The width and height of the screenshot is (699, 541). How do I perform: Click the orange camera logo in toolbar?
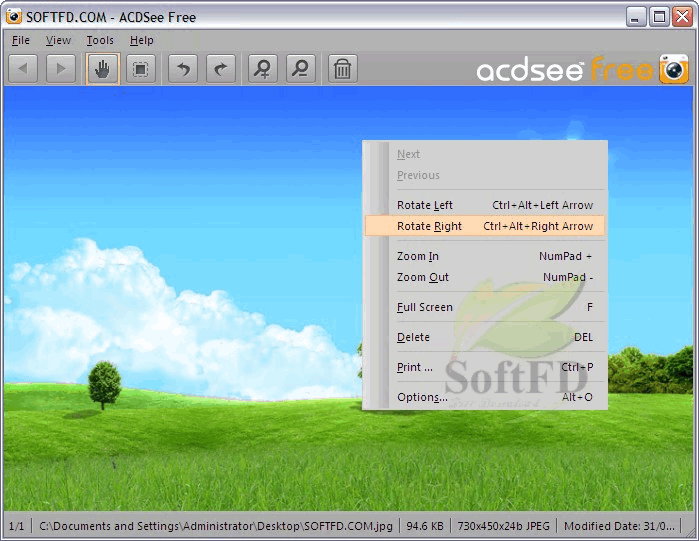point(674,69)
